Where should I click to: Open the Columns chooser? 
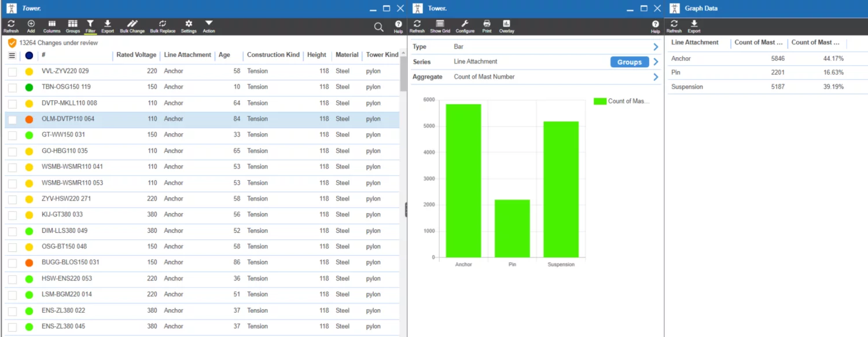tap(52, 26)
